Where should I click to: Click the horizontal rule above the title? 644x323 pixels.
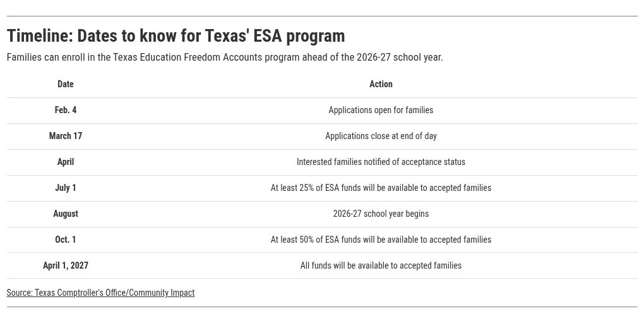pyautogui.click(x=322, y=16)
